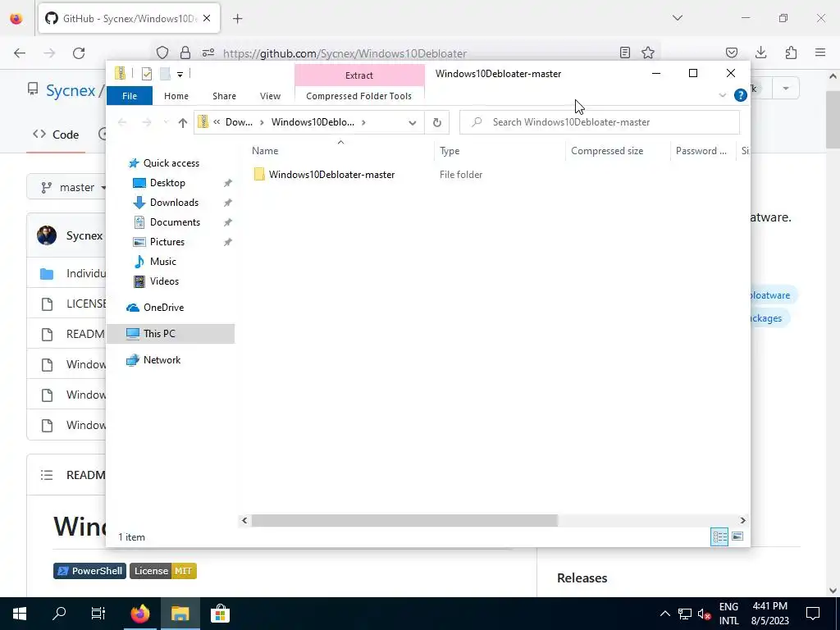Click the Dow... breadcrumb segment
The height and width of the screenshot is (630, 840).
tap(239, 122)
